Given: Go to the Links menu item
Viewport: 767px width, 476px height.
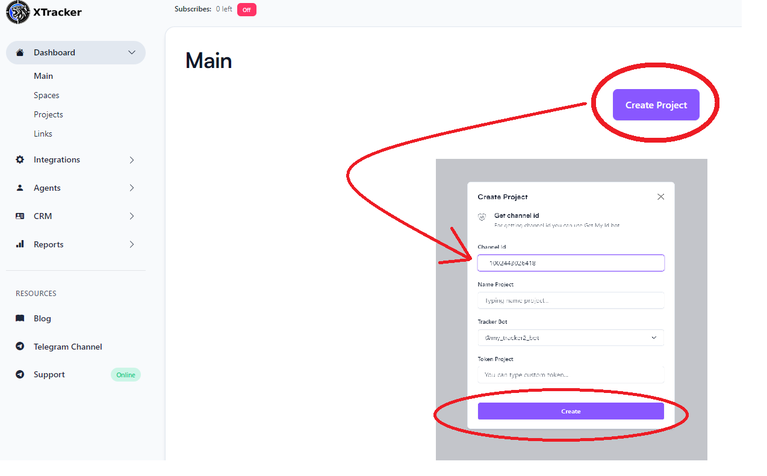Looking at the screenshot, I should click(x=43, y=134).
